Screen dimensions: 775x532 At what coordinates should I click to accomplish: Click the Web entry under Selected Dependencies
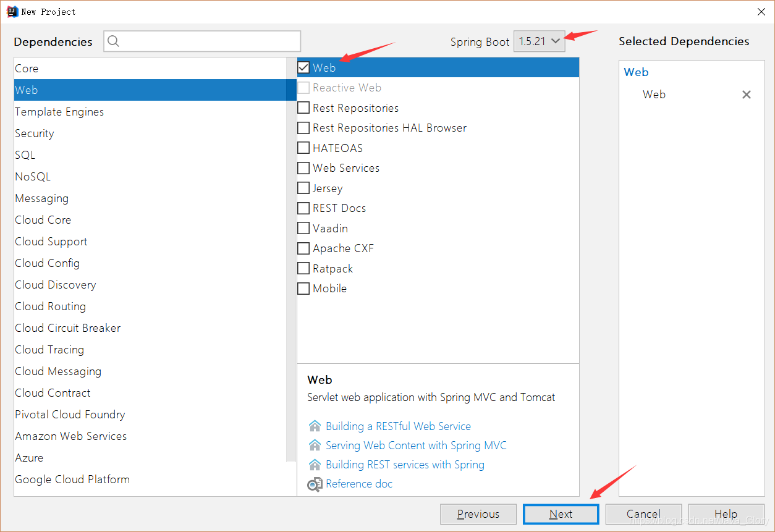(x=654, y=95)
